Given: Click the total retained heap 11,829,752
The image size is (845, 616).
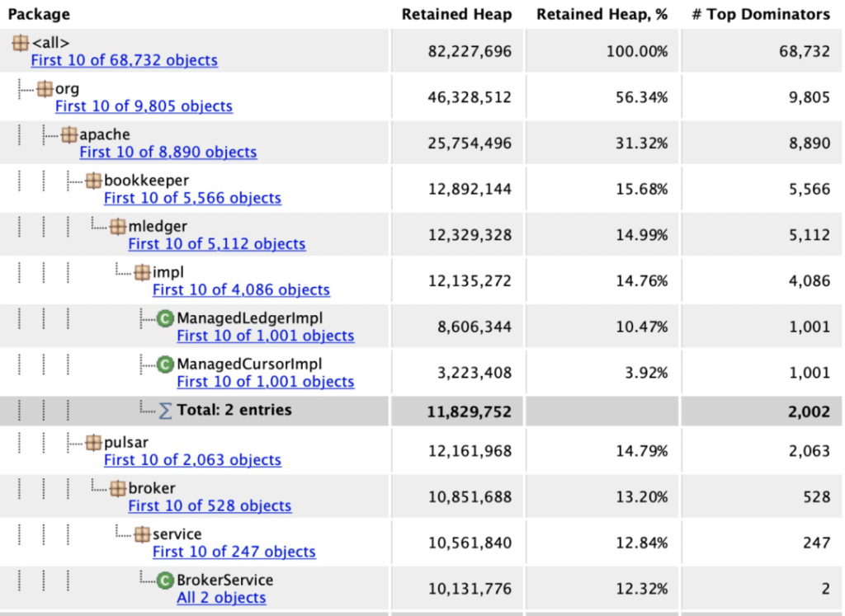Looking at the screenshot, I should 469,411.
